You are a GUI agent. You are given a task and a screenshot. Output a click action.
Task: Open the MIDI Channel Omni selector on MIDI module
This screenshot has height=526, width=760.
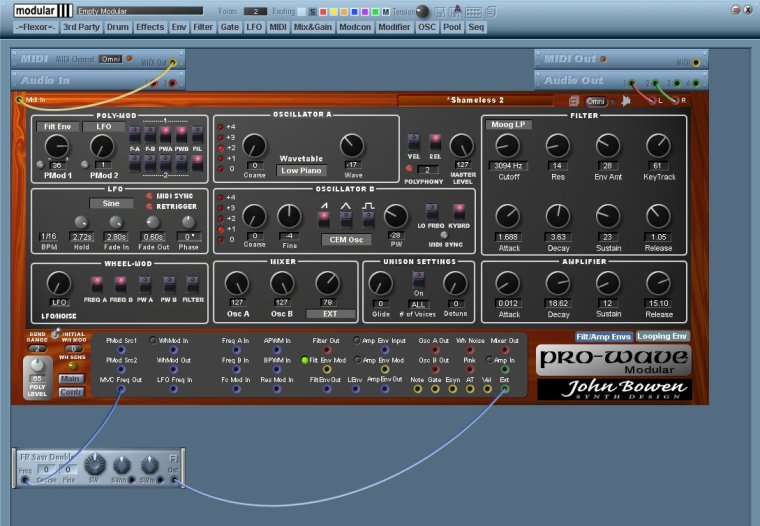coord(111,59)
